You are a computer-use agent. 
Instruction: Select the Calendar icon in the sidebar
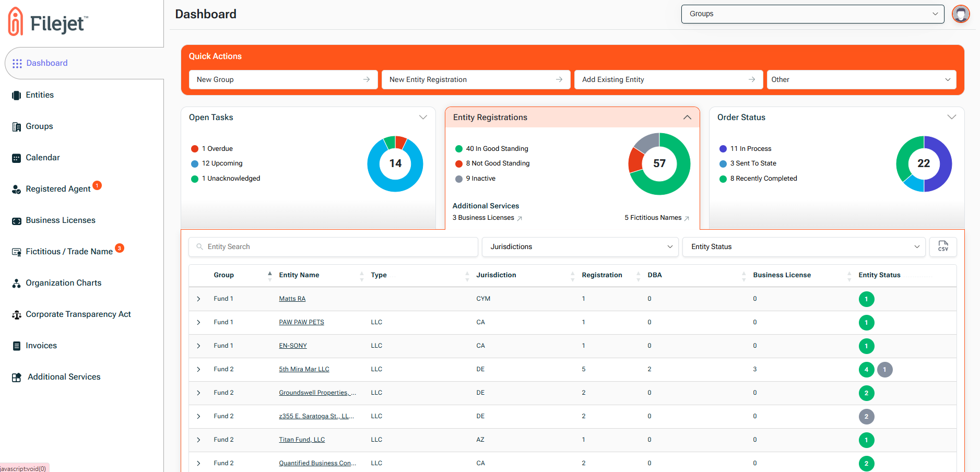[x=17, y=157]
